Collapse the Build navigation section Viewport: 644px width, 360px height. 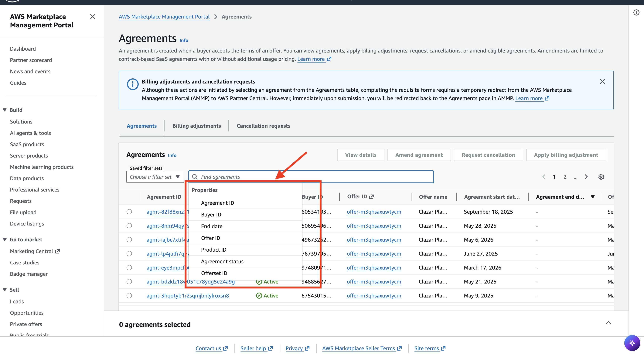coord(5,110)
